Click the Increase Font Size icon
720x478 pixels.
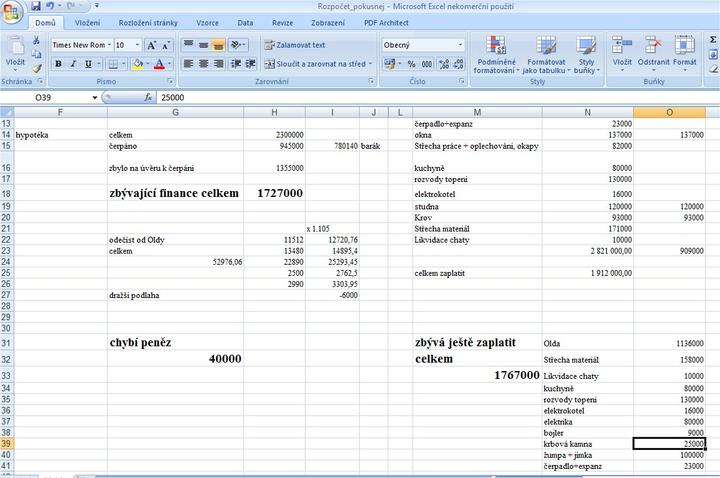152,45
